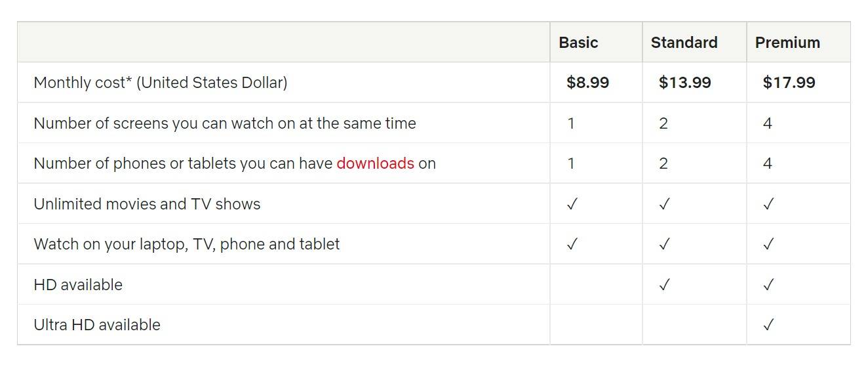
Task: Click Premium's Watch on laptop checkmark
Action: [768, 244]
